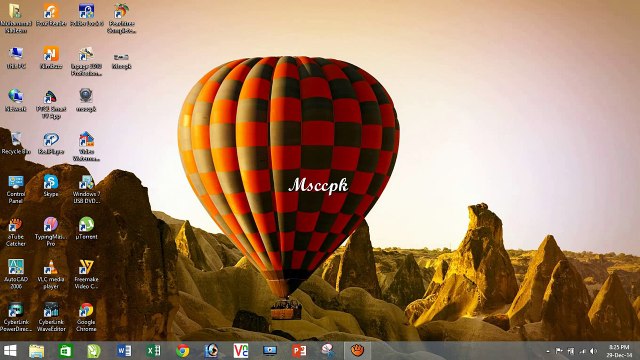Select the Google Chrome desktop shortcut
Image resolution: width=640 pixels, height=360 pixels.
(x=86, y=317)
